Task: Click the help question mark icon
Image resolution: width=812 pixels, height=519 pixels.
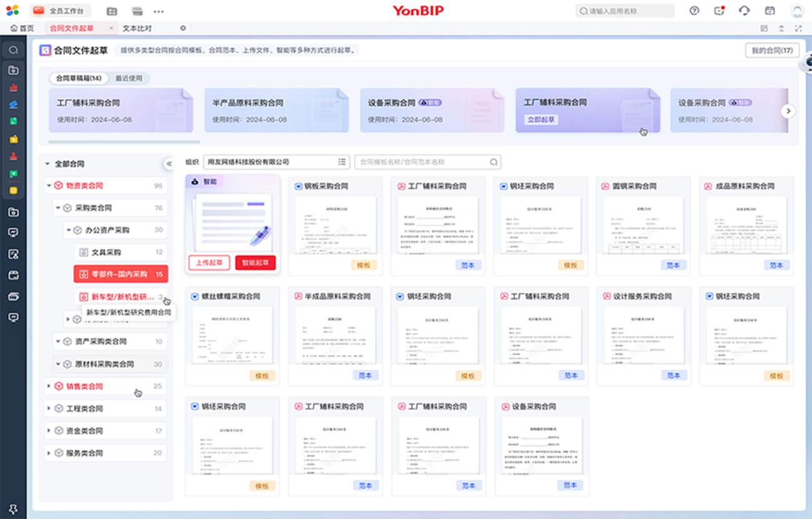Action: (x=694, y=11)
